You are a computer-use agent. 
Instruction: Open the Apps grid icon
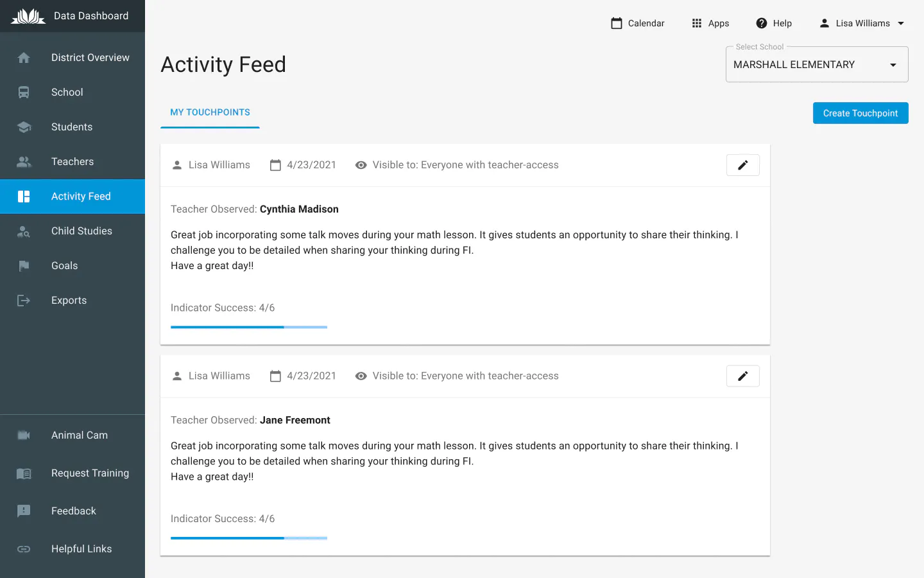tap(697, 23)
